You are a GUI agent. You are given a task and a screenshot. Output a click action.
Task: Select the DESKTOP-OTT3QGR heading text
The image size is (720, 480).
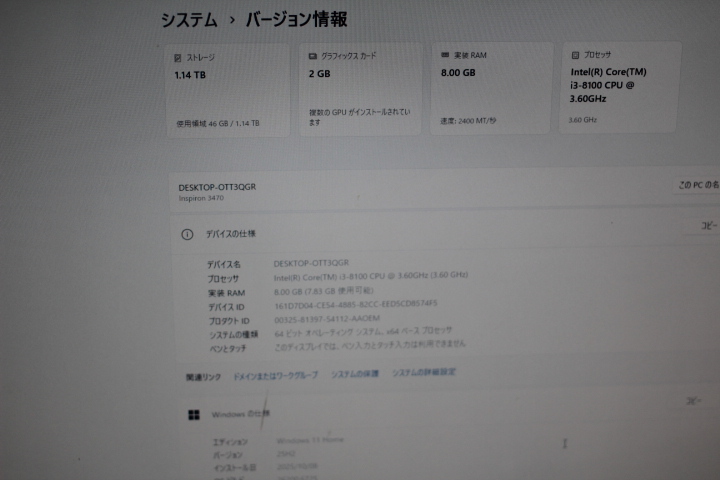point(217,187)
